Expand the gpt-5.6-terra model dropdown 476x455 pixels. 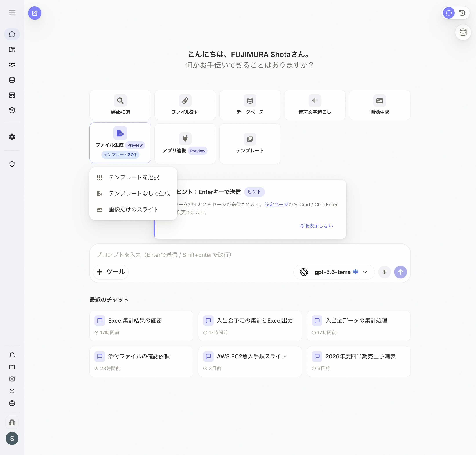[x=334, y=272]
